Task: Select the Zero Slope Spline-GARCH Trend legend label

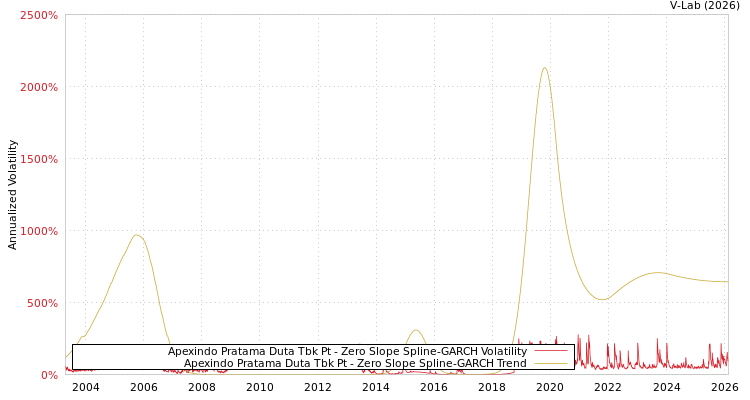Action: coord(355,364)
